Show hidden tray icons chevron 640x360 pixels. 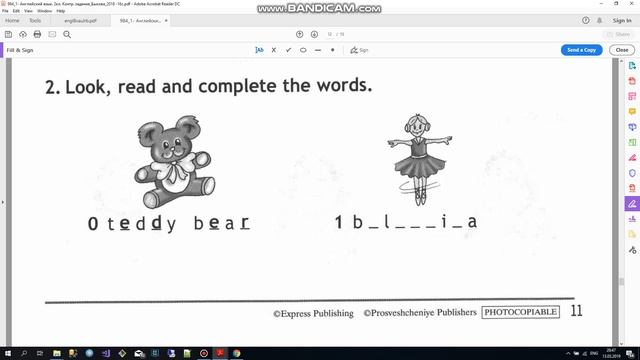(568, 353)
